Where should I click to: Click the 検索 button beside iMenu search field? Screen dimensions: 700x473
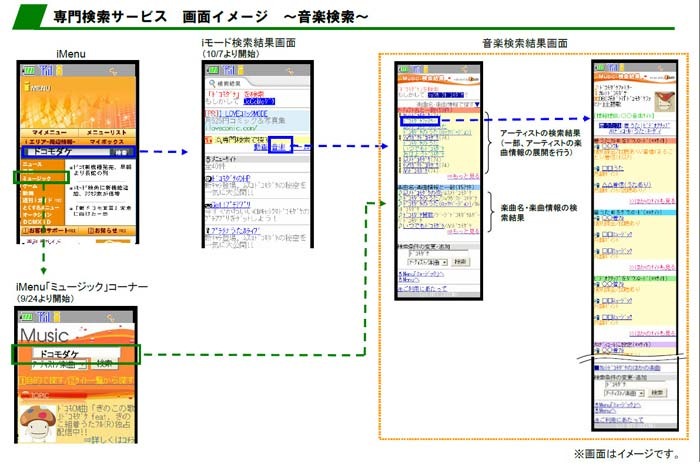(x=121, y=152)
